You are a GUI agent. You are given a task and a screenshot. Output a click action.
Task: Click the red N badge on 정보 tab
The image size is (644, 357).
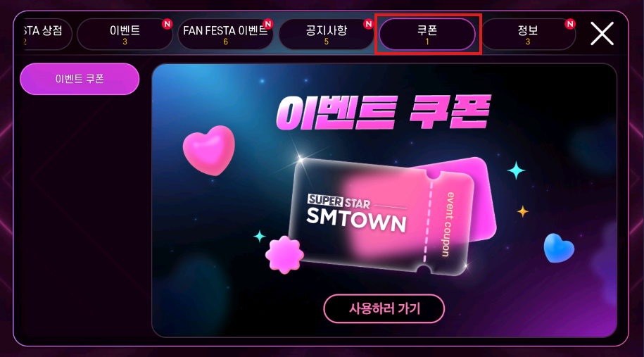pos(569,24)
